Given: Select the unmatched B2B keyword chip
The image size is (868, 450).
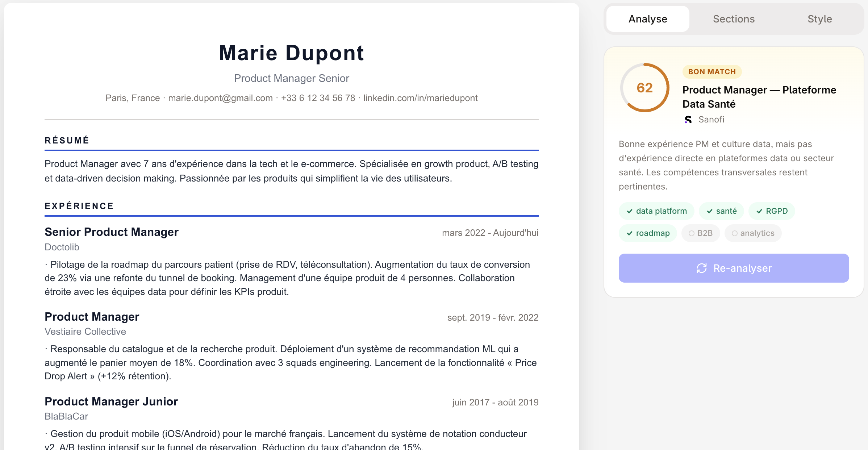Looking at the screenshot, I should click(701, 233).
